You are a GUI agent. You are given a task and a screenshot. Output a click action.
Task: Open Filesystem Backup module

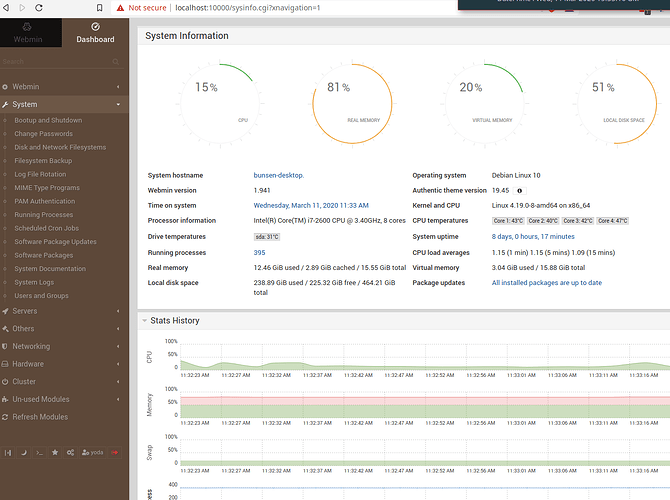(x=43, y=161)
